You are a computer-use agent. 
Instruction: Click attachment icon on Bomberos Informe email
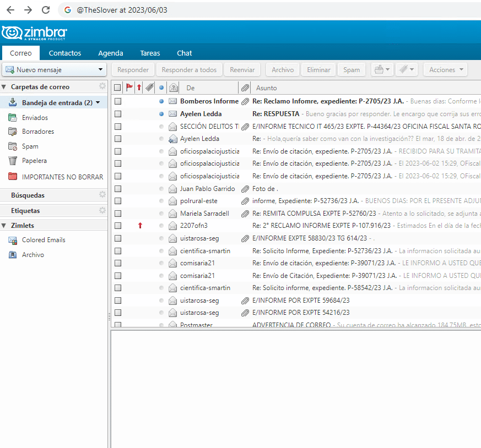245,101
